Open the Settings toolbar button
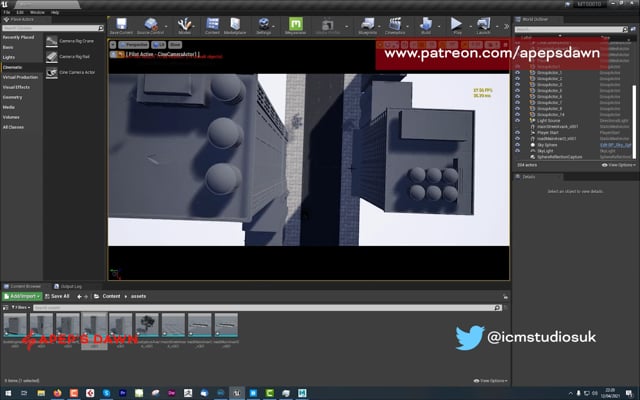 click(x=264, y=26)
